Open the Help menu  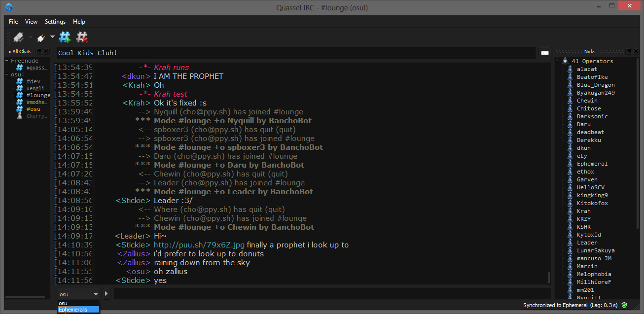tap(79, 22)
